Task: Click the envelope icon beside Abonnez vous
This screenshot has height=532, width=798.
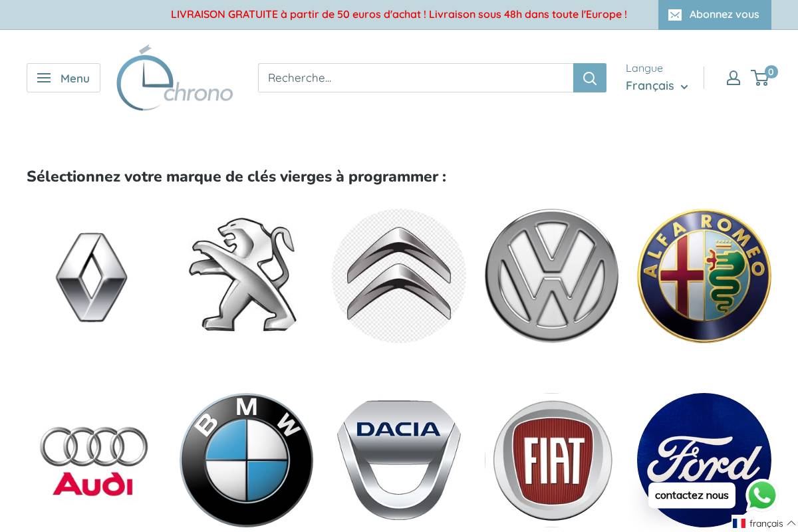Action: coord(675,15)
